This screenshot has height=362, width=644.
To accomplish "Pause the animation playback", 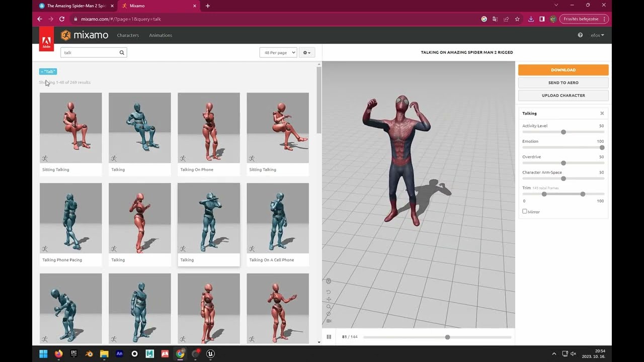I will coord(329,337).
